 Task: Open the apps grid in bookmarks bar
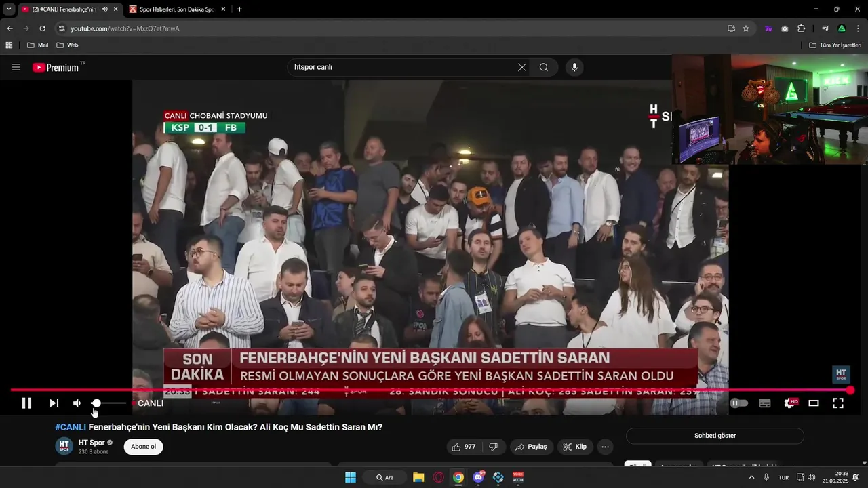point(9,45)
